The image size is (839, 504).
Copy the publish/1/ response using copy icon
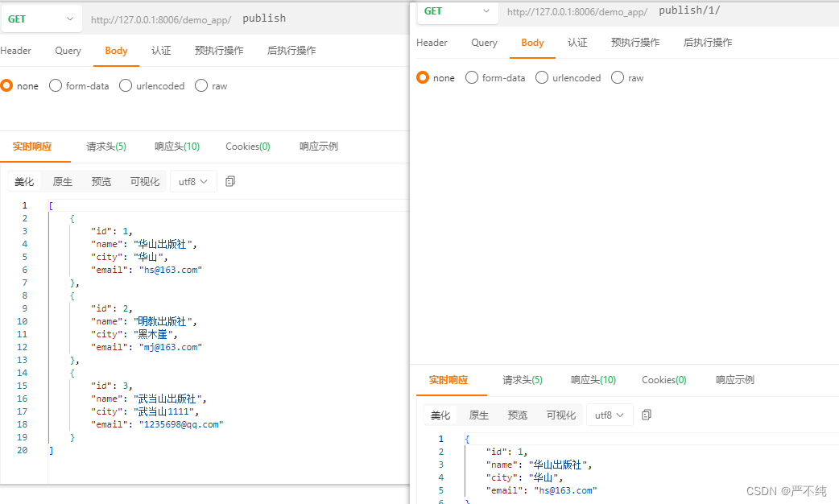point(646,415)
